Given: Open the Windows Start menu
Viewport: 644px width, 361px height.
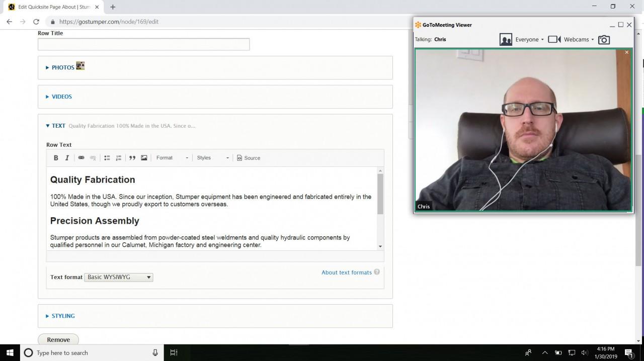Looking at the screenshot, I should (10, 352).
